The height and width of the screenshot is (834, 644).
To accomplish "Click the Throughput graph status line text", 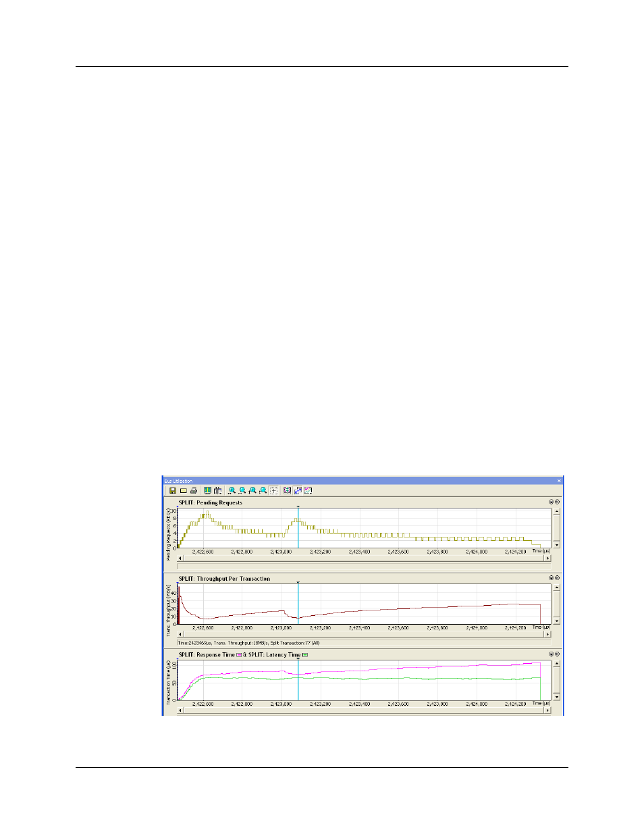I will click(248, 643).
